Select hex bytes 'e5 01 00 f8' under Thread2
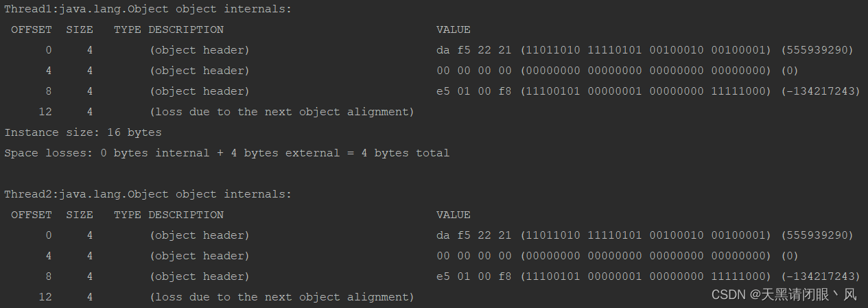The width and height of the screenshot is (868, 308). (x=474, y=276)
